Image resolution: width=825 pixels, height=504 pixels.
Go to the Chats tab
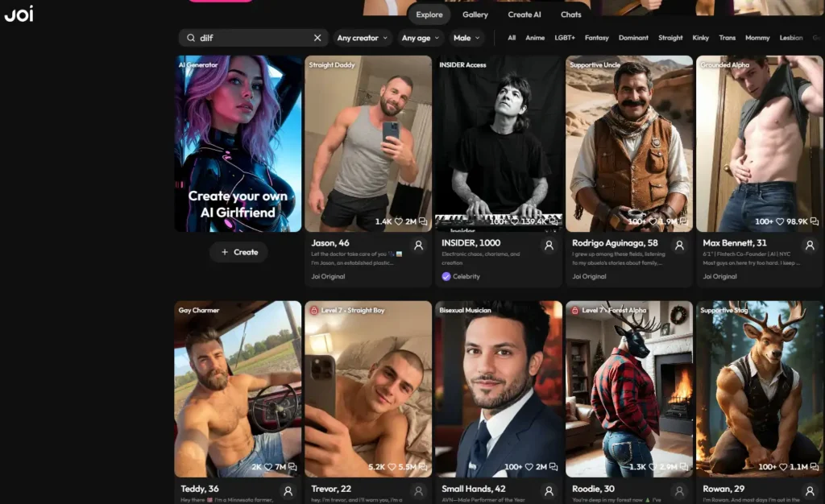click(571, 14)
